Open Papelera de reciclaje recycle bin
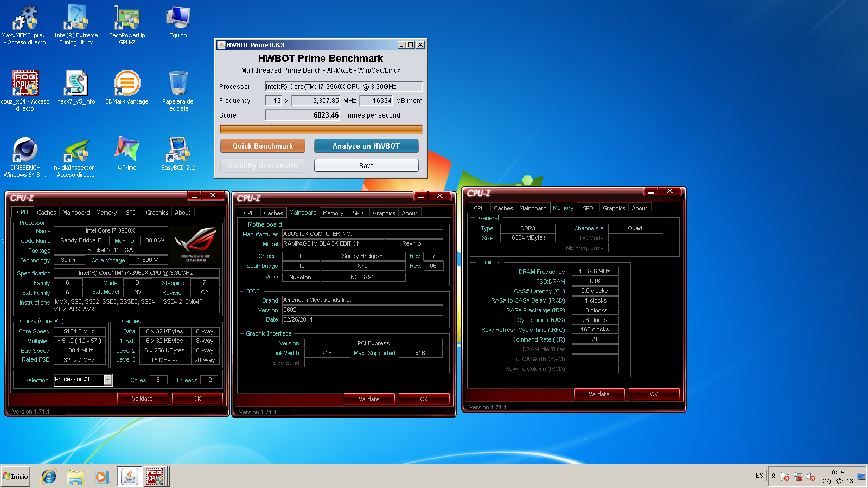 point(178,91)
